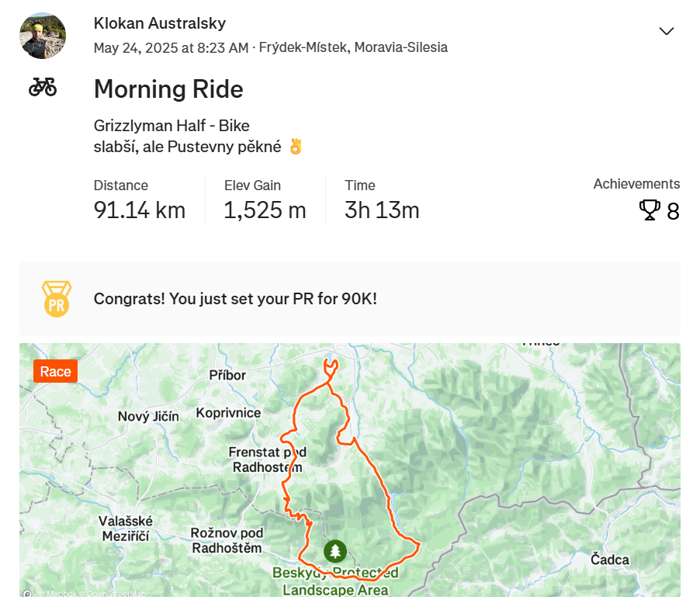This screenshot has height=607, width=700.
Task: Open the Klokan Australsky profile name link
Action: click(160, 23)
